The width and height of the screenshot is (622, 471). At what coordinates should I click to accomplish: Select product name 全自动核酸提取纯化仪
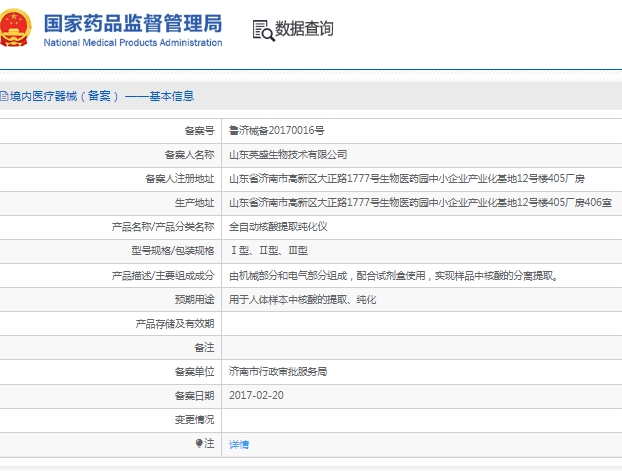[278, 227]
